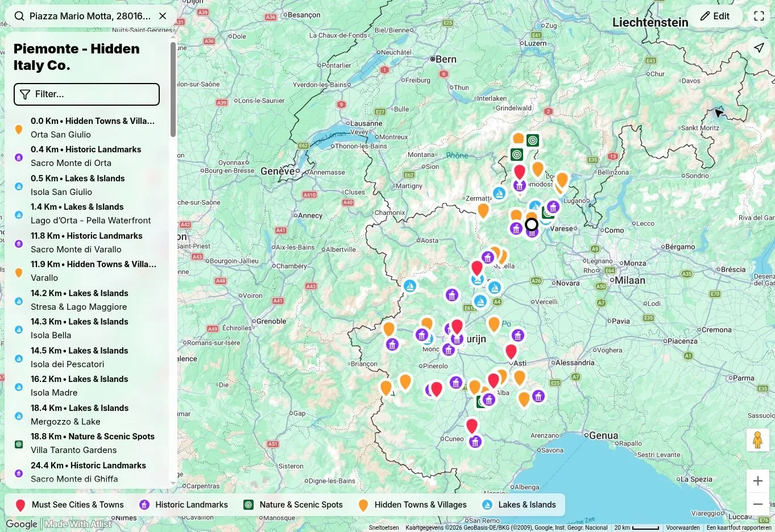Toggle Lakes & Islands category filter
This screenshot has width=775, height=532.
click(x=519, y=505)
